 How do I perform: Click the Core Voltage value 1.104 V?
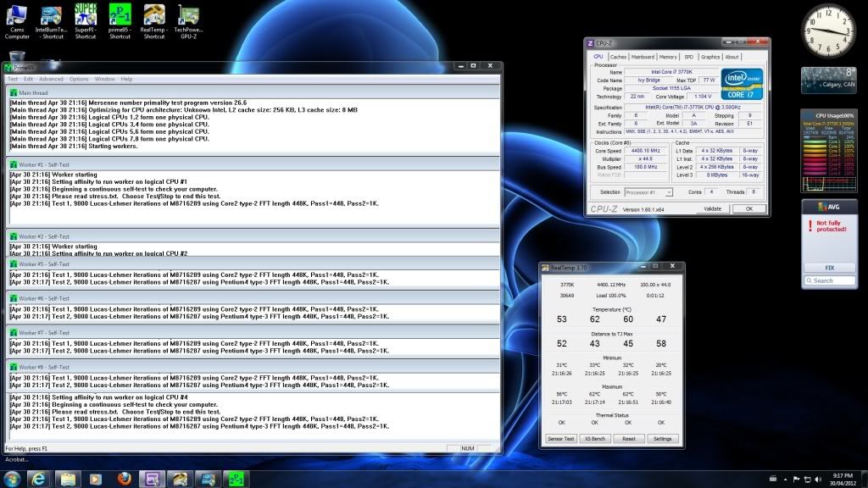click(703, 97)
